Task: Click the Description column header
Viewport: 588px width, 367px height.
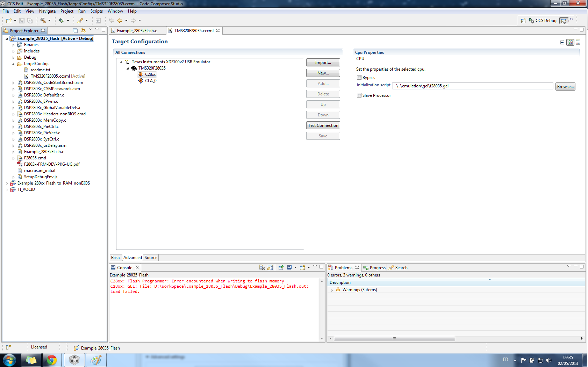Action: click(456, 282)
